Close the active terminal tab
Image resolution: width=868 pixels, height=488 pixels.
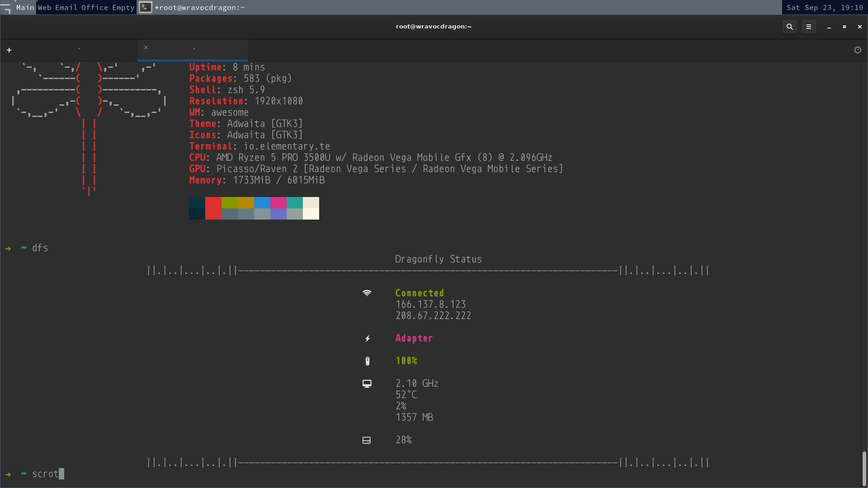coord(146,47)
